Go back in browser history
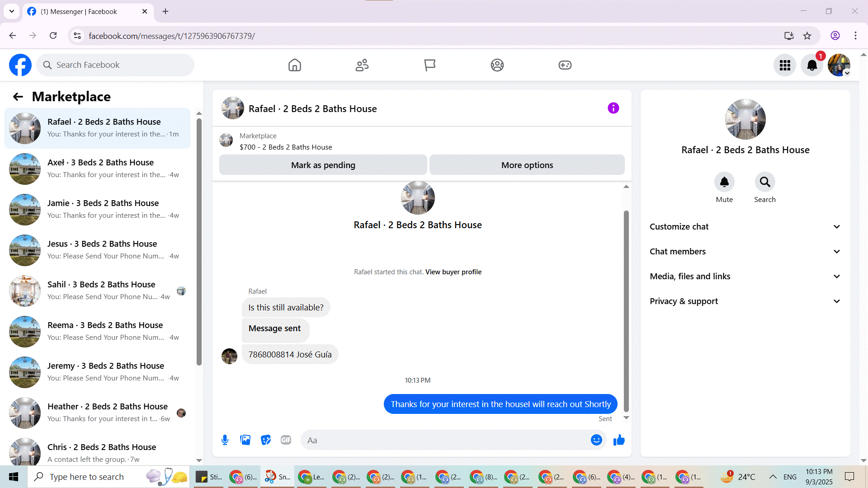 13,36
